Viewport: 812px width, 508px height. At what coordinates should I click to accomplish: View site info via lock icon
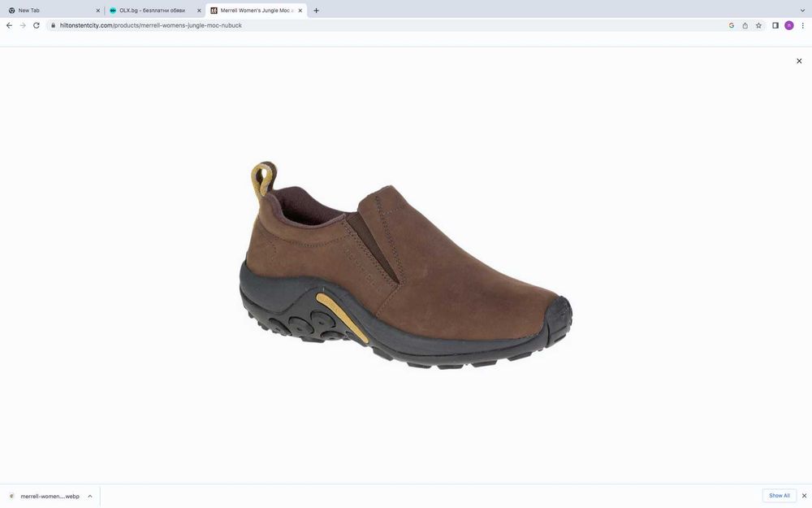pyautogui.click(x=53, y=25)
